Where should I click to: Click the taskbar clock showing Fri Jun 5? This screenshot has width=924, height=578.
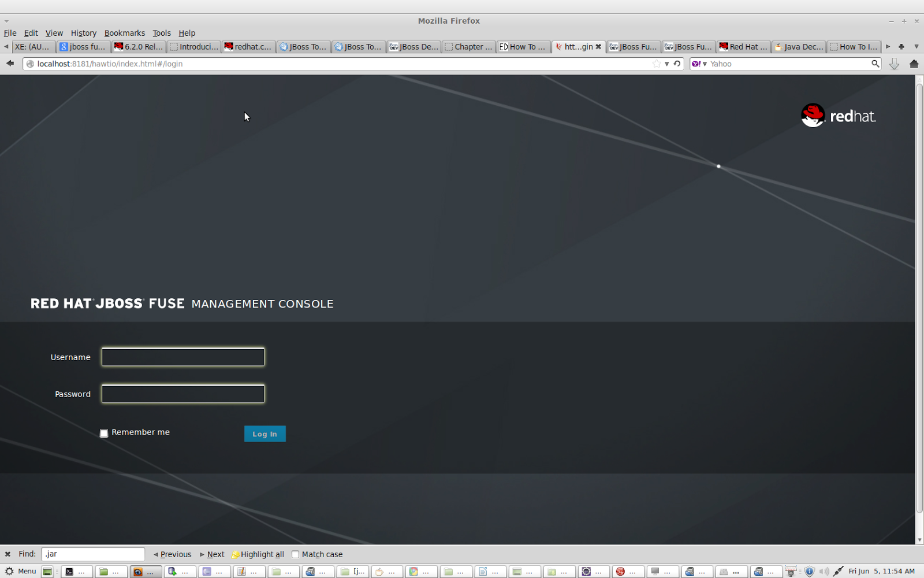click(882, 572)
